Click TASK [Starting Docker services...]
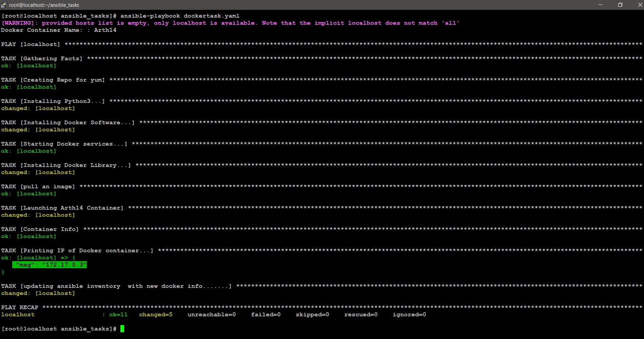 [64, 144]
